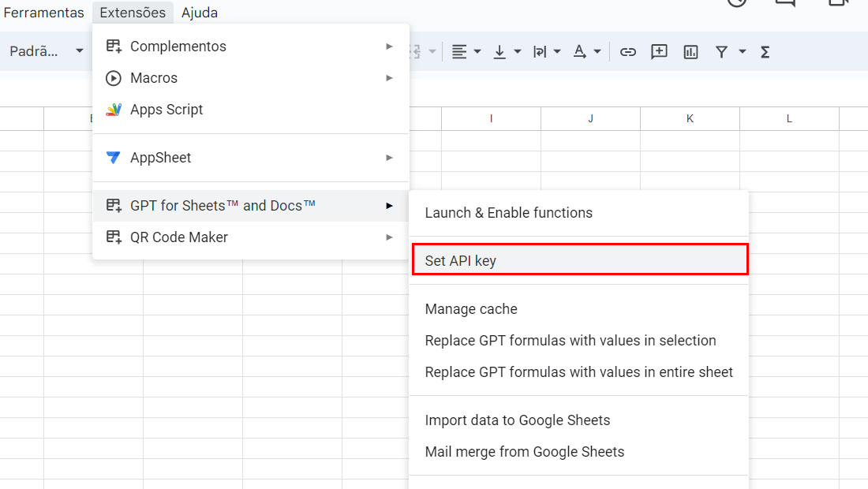868x489 pixels.
Task: Select column L header
Action: (789, 118)
